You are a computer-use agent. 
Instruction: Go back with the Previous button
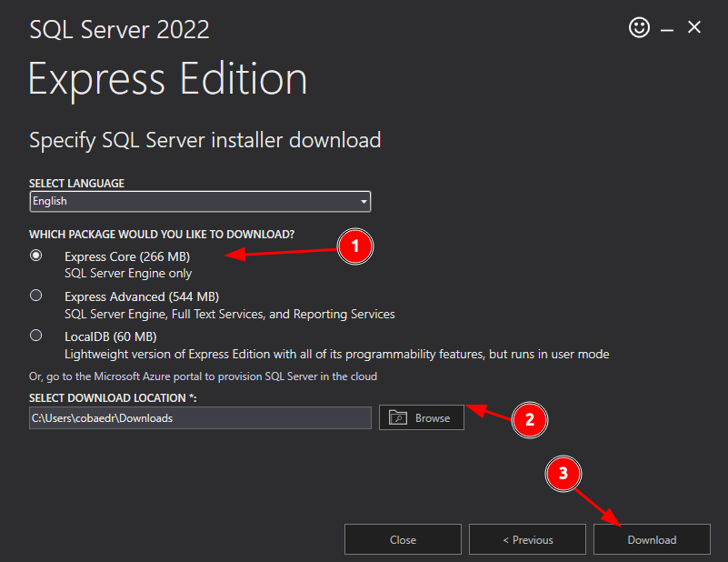(527, 539)
